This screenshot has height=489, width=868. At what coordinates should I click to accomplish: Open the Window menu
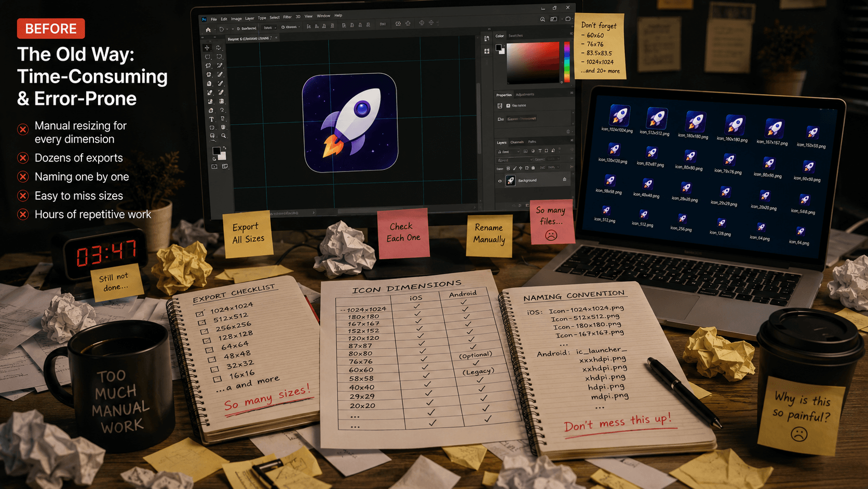[323, 16]
